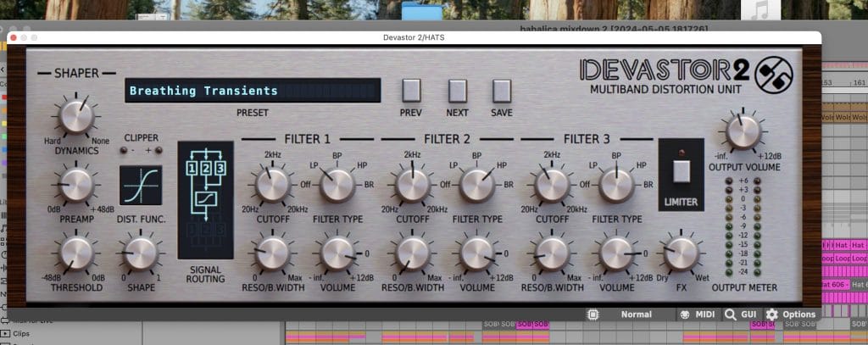868x345 pixels.
Task: Enable the negative Clipper LED
Action: tap(123, 150)
